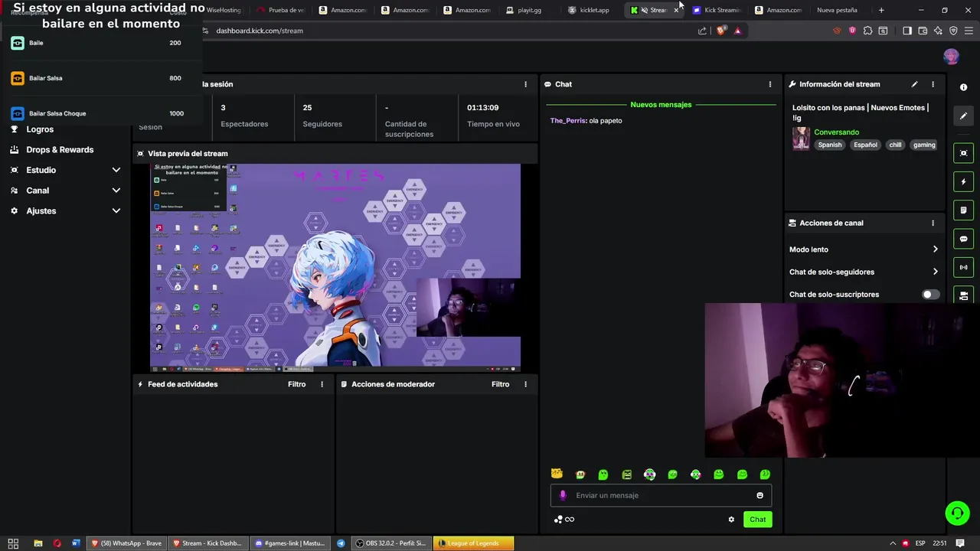This screenshot has width=980, height=551.
Task: Click the ESP language indicator in tray
Action: coord(920,543)
